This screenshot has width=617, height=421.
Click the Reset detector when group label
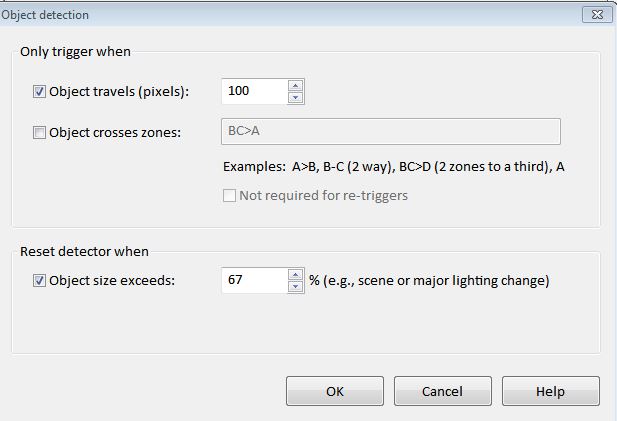(84, 251)
